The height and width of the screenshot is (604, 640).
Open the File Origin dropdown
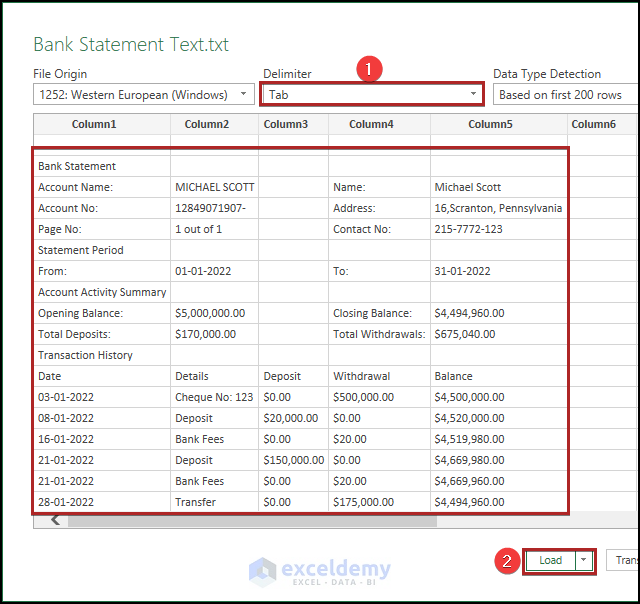[144, 94]
